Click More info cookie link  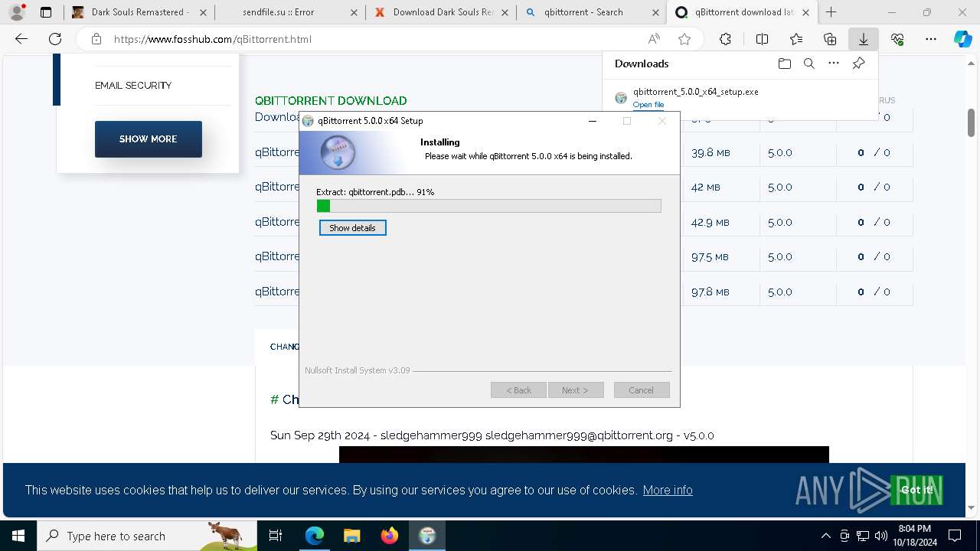pos(668,490)
